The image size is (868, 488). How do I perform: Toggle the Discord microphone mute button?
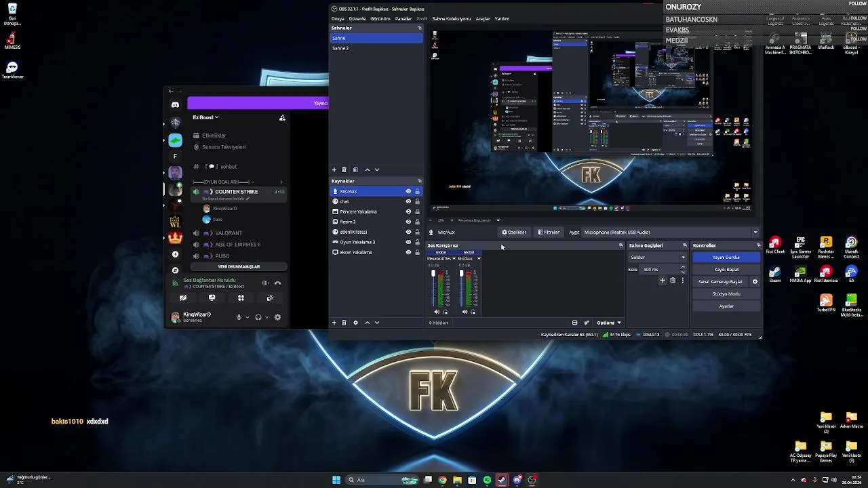239,317
